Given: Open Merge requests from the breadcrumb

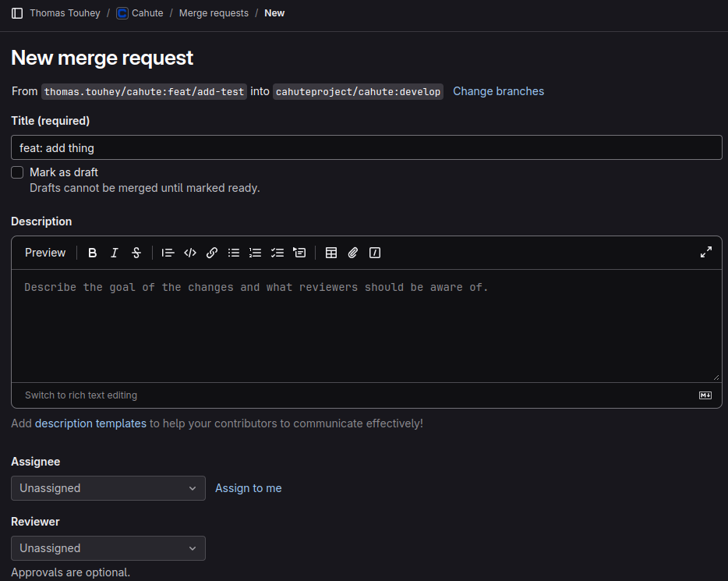Looking at the screenshot, I should coord(214,12).
